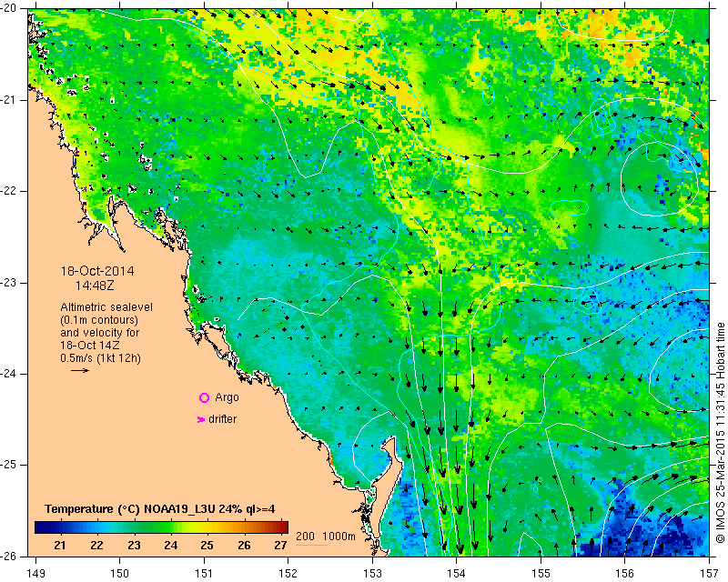The height and width of the screenshot is (582, 728).
Task: Click colorbar tick label 23
Action: (134, 546)
